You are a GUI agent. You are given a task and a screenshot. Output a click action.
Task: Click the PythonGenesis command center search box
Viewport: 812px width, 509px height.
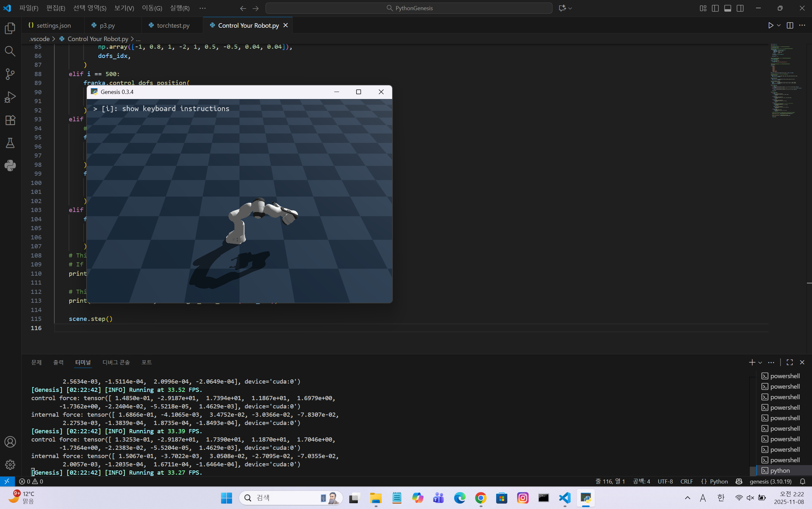click(x=409, y=8)
